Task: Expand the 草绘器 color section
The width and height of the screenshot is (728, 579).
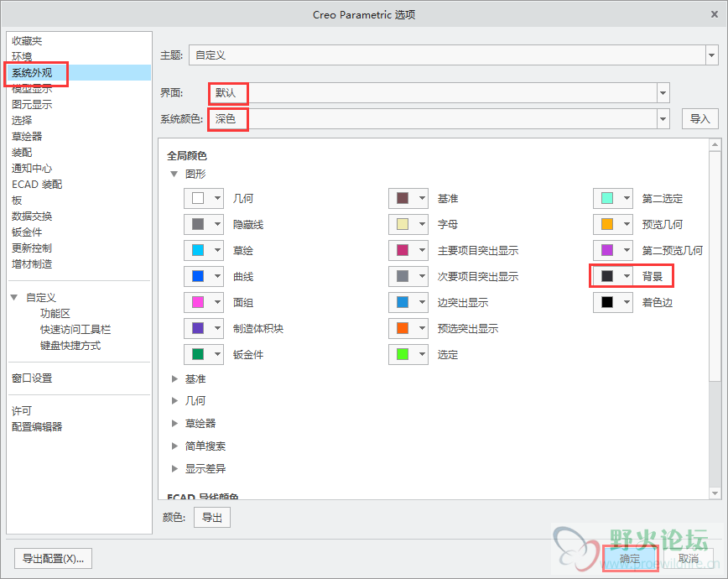Action: click(x=174, y=423)
